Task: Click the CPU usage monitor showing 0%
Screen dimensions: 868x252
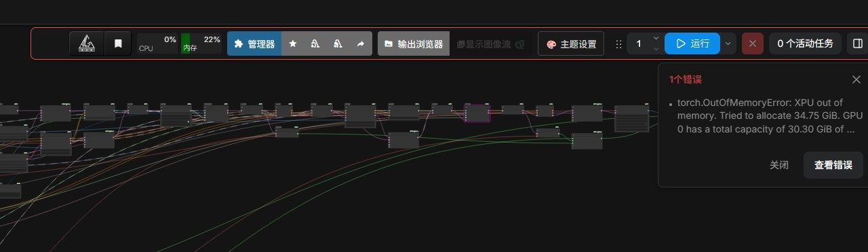Action: tap(158, 43)
